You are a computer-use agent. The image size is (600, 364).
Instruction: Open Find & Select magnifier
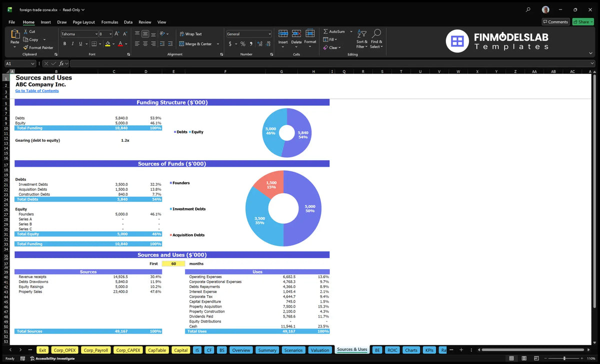(376, 39)
